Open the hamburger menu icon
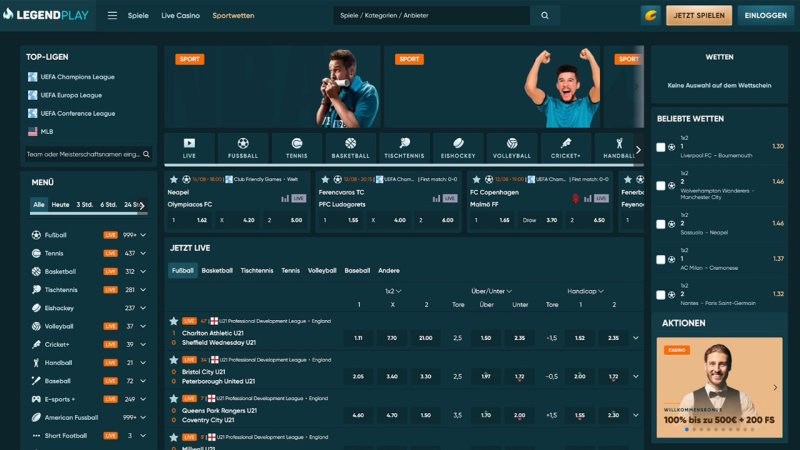Image resolution: width=800 pixels, height=450 pixels. (112, 16)
